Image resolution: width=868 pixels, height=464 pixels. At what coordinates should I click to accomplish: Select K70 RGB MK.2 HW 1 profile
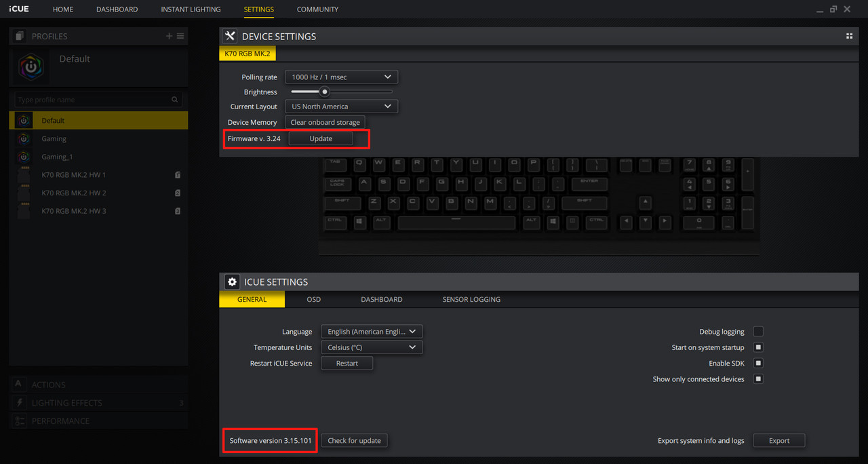[x=98, y=175]
